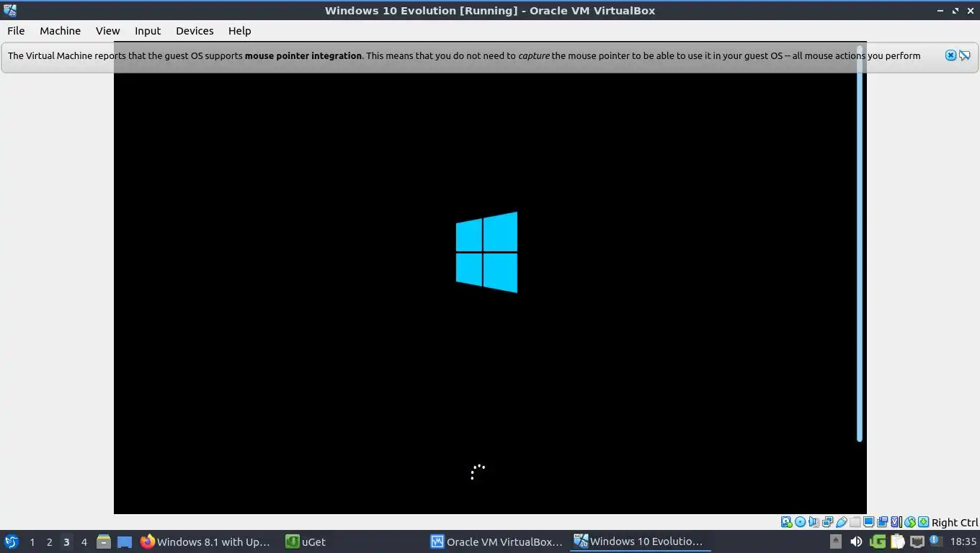Click the Windows logo in guest screen
This screenshot has height=553, width=980.
pyautogui.click(x=486, y=252)
